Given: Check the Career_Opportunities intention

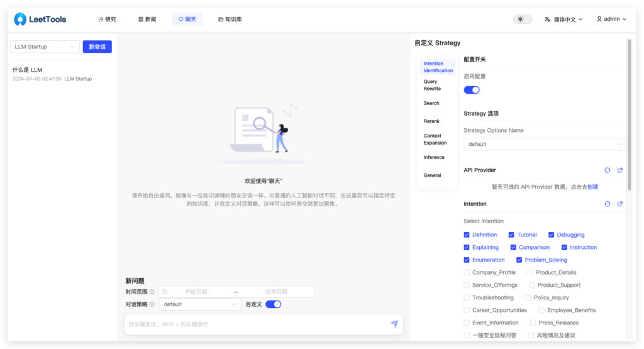Looking at the screenshot, I should point(466,310).
